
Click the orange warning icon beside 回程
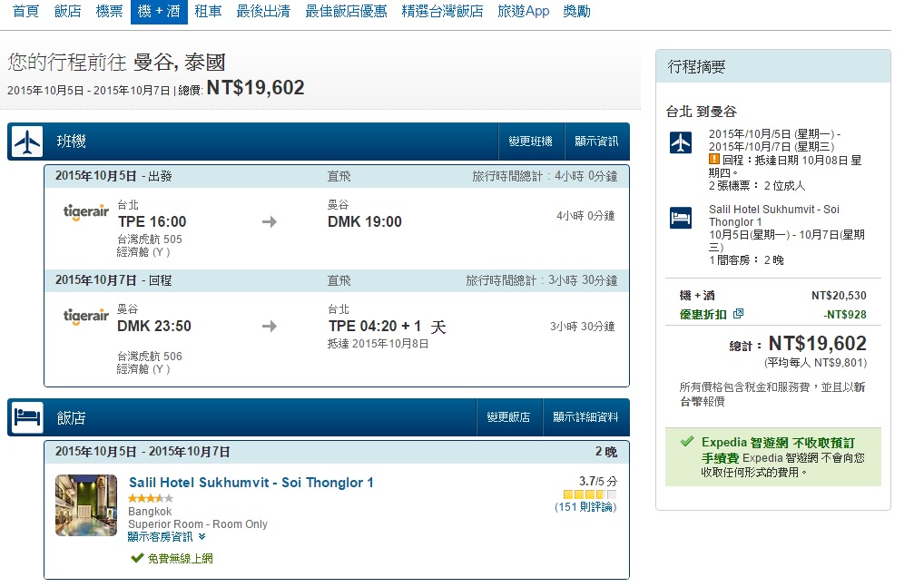pos(714,159)
